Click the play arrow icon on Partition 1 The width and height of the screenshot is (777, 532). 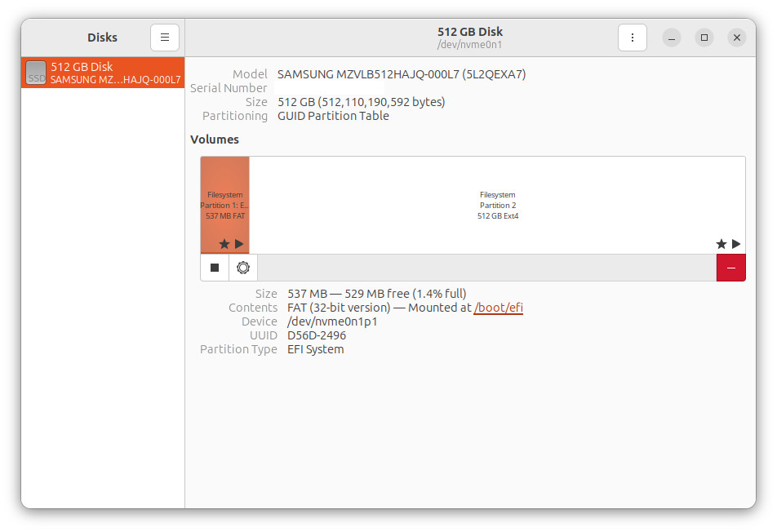click(x=239, y=244)
